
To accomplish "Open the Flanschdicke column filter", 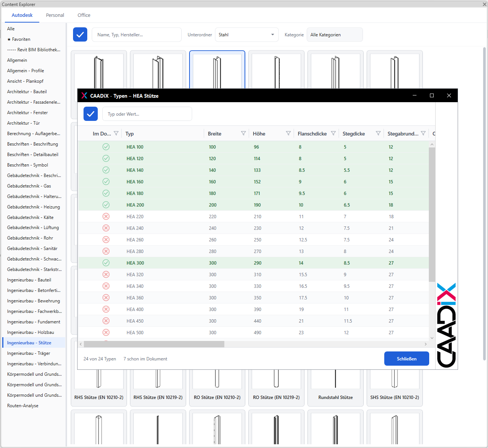I will coord(333,134).
